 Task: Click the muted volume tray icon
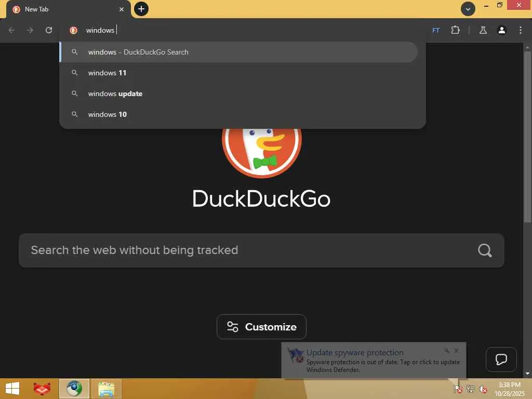[483, 389]
